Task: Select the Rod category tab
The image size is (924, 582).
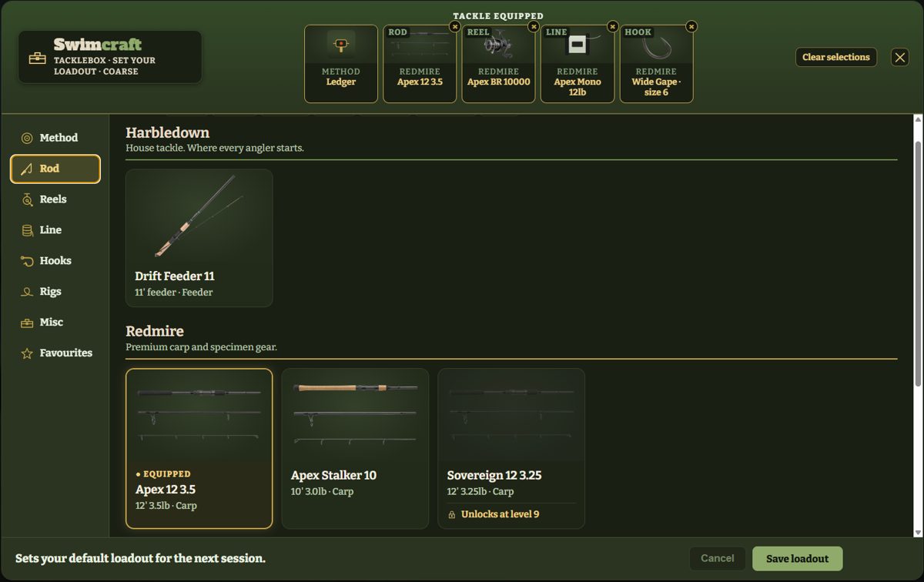Action: click(55, 169)
